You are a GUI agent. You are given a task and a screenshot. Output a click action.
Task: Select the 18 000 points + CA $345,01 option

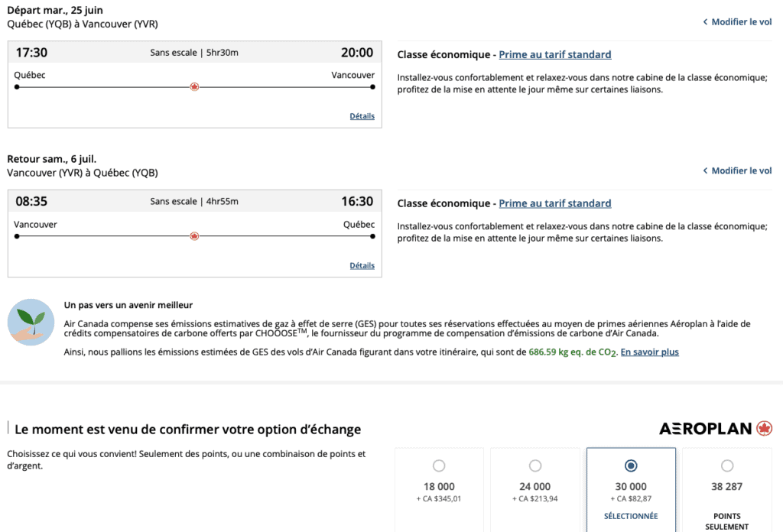click(x=439, y=465)
